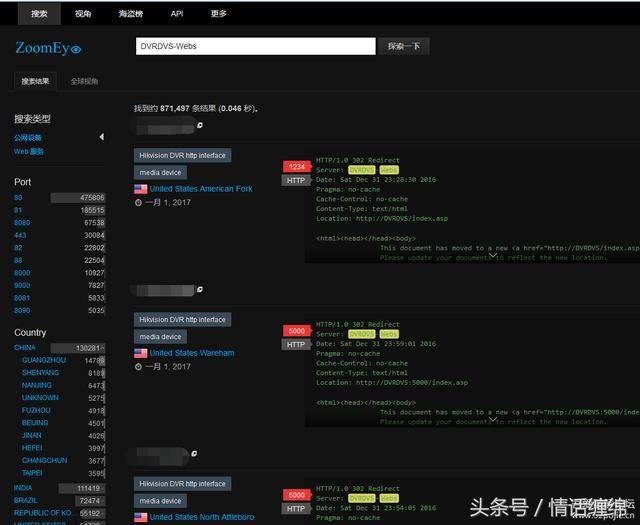Filter by city NANJING
Image resolution: width=640 pixels, height=525 pixels.
[37, 385]
